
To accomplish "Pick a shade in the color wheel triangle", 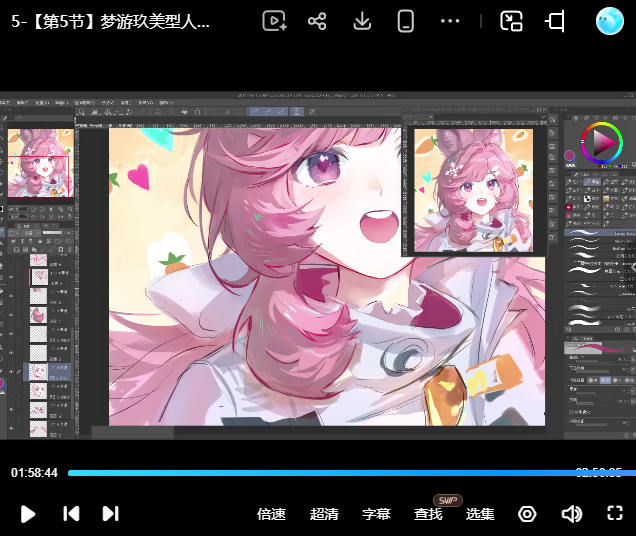I will coord(603,143).
